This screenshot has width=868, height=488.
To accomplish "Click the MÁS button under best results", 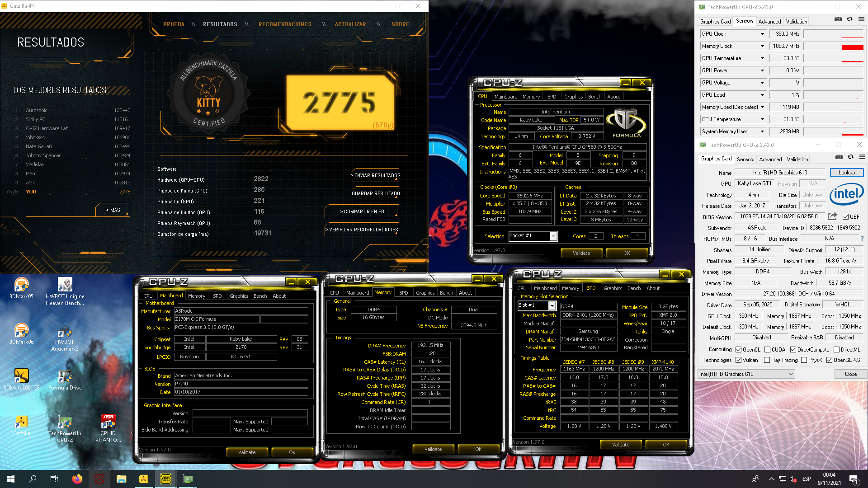I will point(113,210).
